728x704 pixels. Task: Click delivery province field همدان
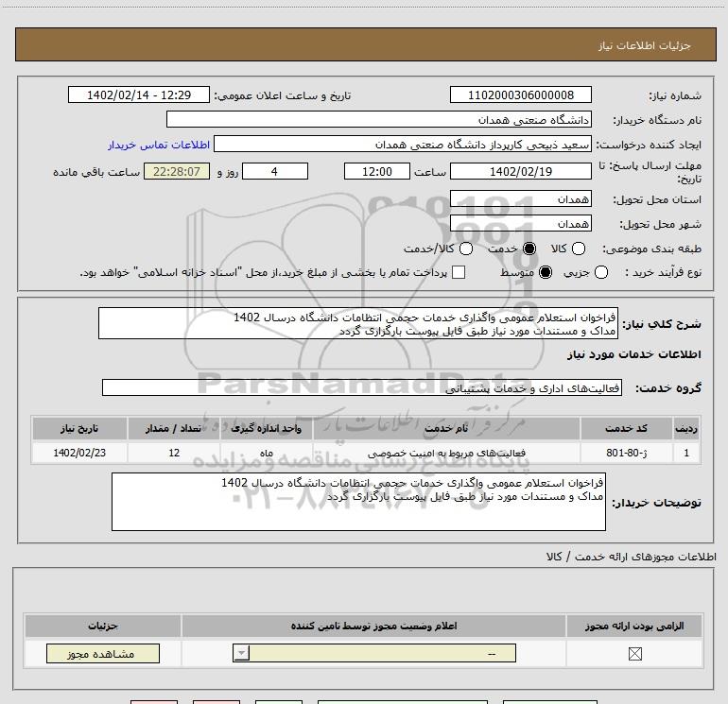[x=520, y=199]
